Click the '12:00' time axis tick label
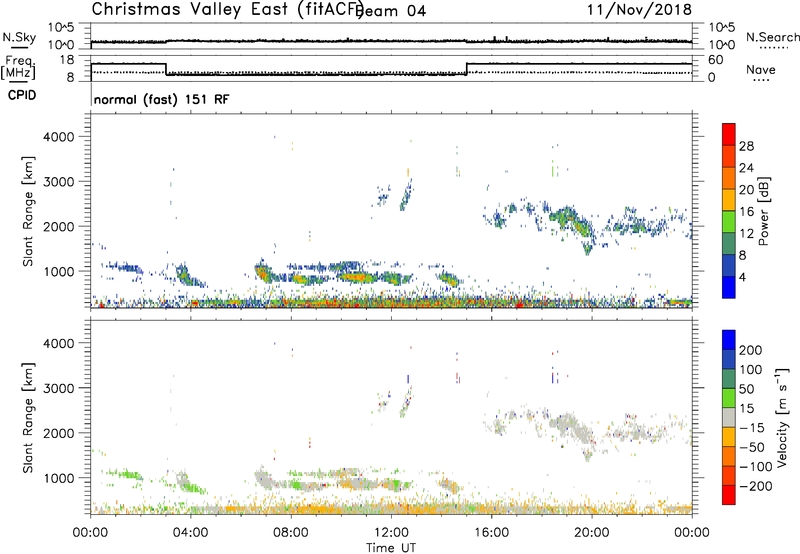Screen dimensions: 800x554 pyautogui.click(x=391, y=533)
